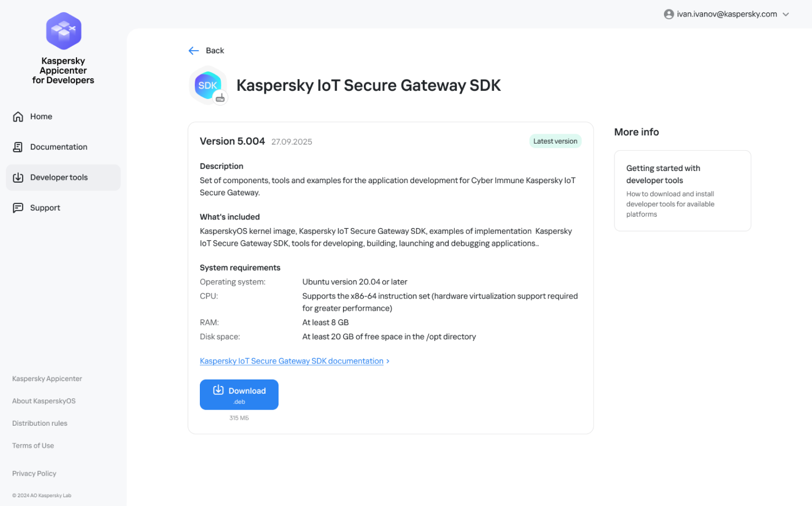Visit About KasperskyOS link
The width and height of the screenshot is (812, 506).
(44, 401)
